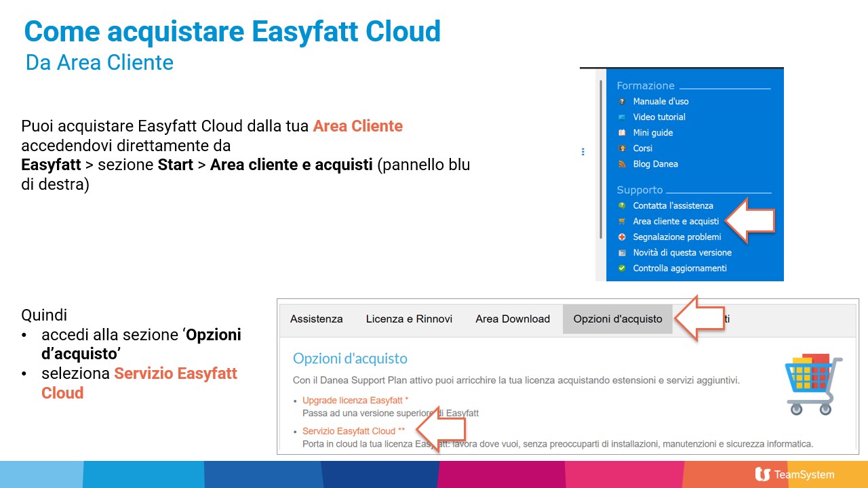868x488 pixels.
Task: Open the Area Download tab
Action: click(x=513, y=319)
